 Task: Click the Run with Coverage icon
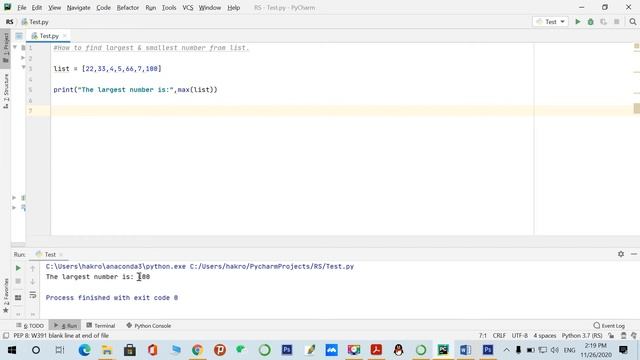click(x=603, y=22)
